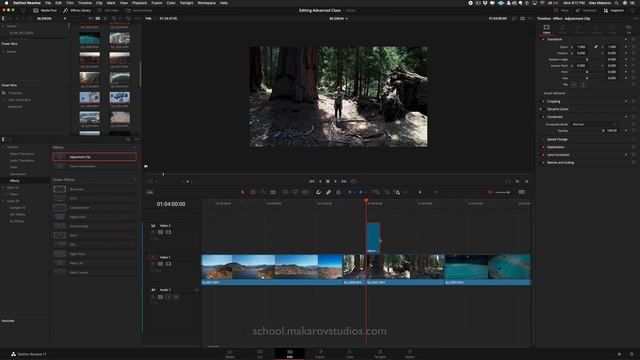Expand the Speed Change section in the Inspector
Viewport: 640px width, 360px height.
pyautogui.click(x=557, y=140)
